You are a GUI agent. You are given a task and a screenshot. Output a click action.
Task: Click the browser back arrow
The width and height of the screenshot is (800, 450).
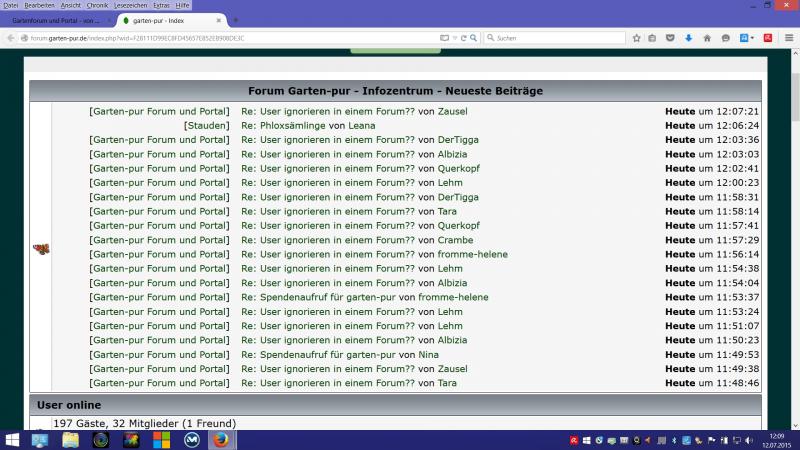click(x=11, y=38)
